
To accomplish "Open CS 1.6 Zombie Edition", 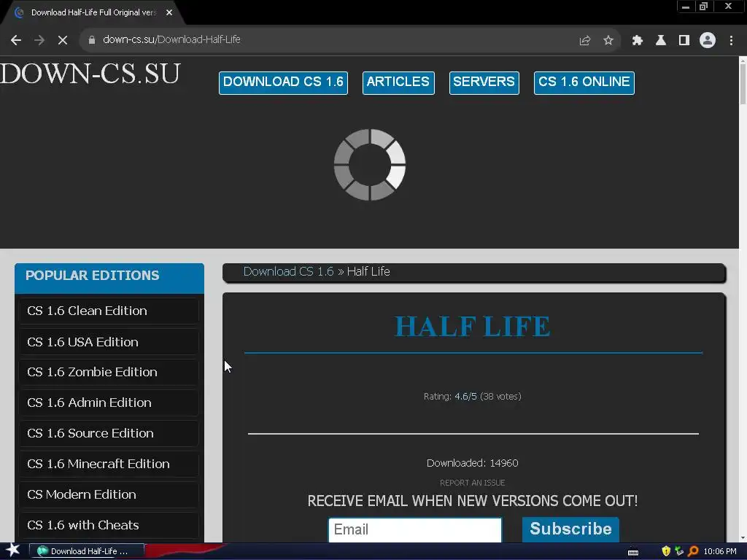I will click(109, 372).
